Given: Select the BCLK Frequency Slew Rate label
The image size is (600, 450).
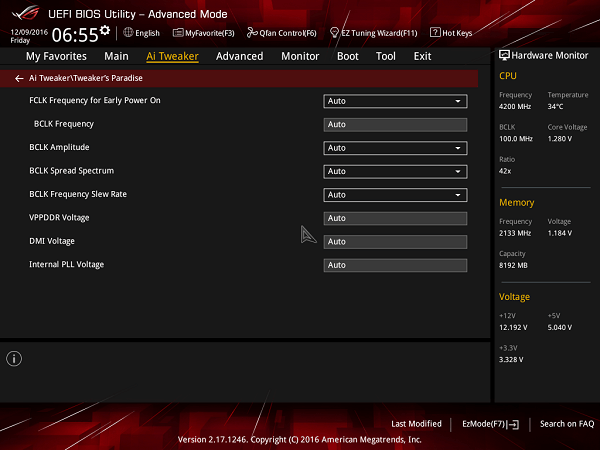Looking at the screenshot, I should (78, 194).
